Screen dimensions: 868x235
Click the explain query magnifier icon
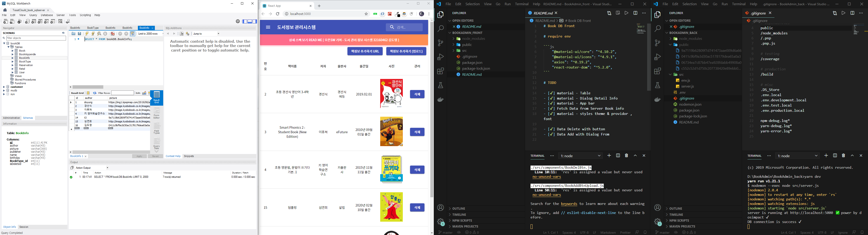(x=99, y=34)
